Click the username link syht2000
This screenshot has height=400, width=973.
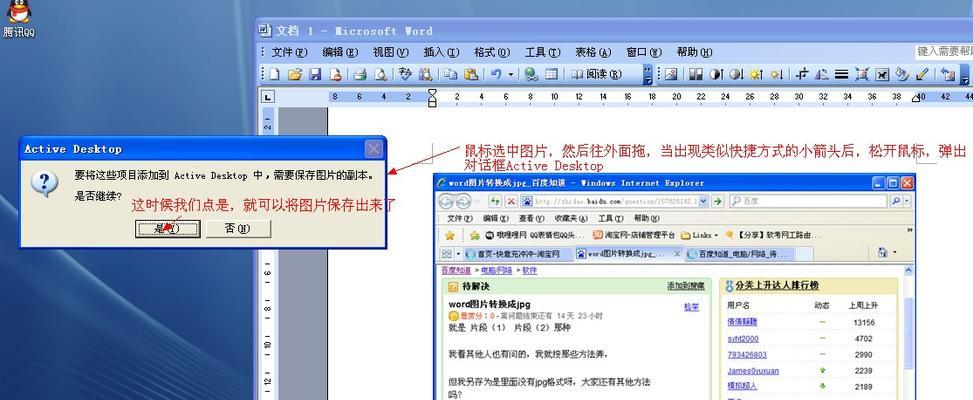743,339
